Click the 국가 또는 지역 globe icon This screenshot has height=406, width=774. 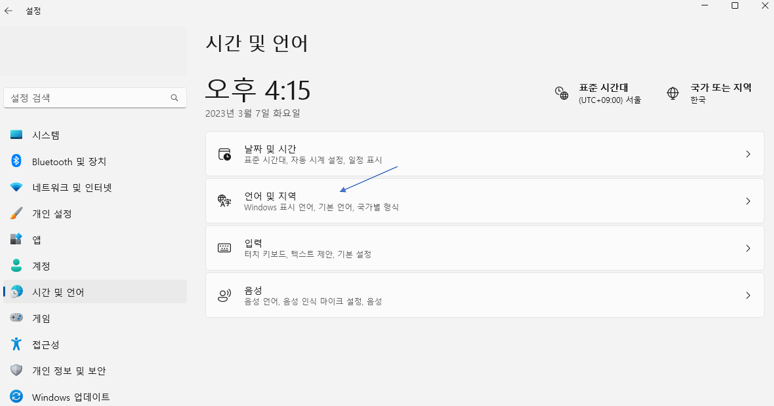pyautogui.click(x=673, y=93)
